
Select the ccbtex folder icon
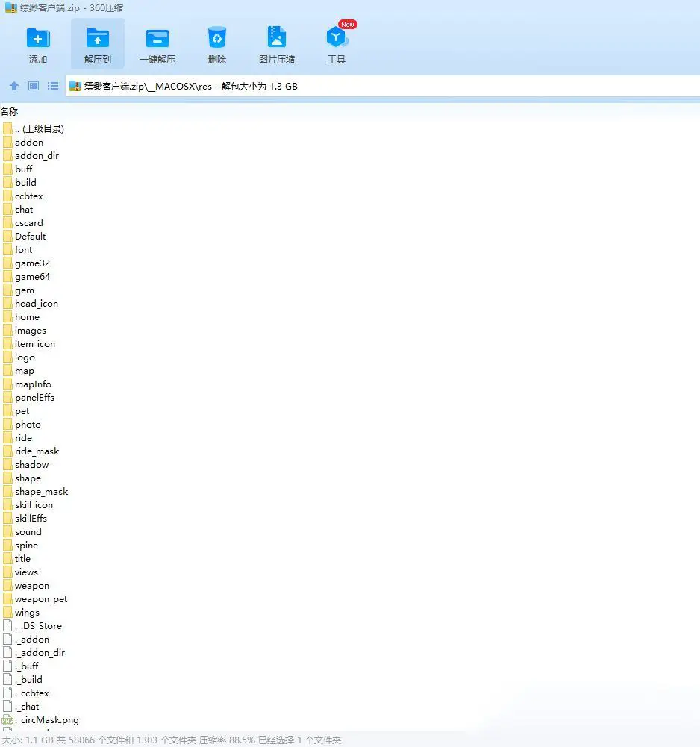pyautogui.click(x=7, y=196)
